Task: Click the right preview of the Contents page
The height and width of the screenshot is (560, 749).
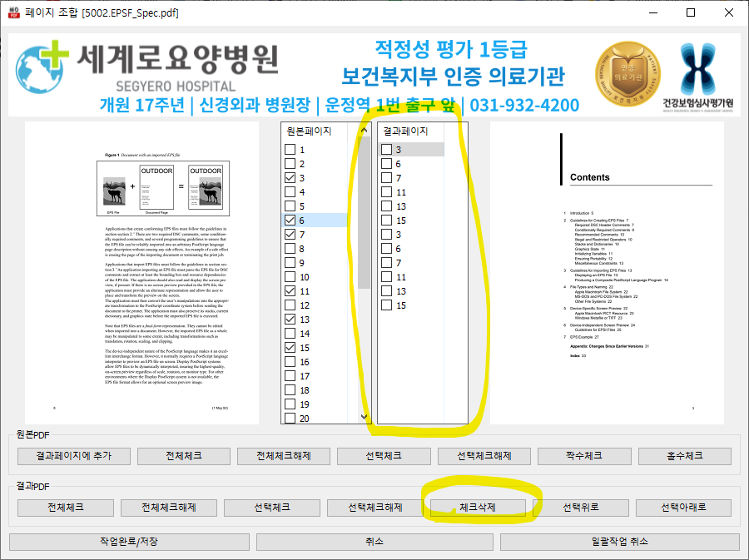Action: 608,273
